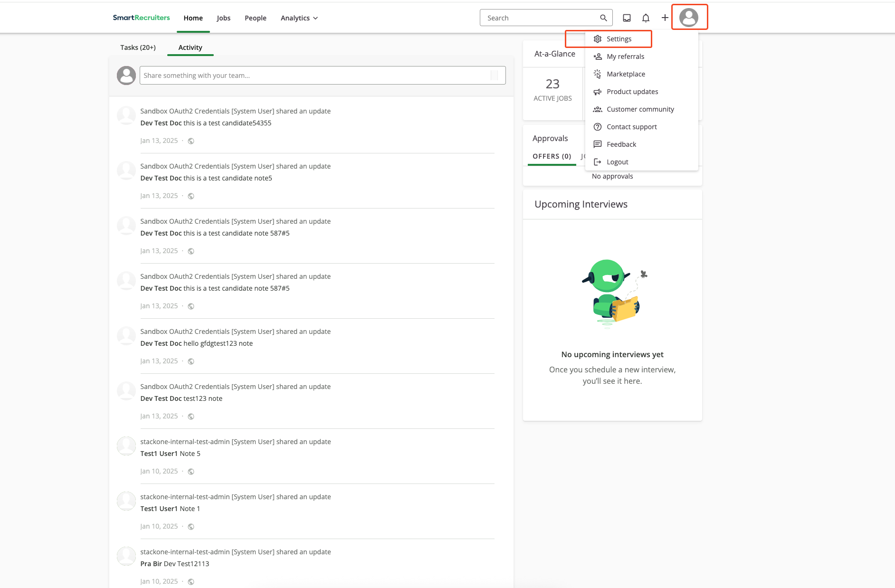The width and height of the screenshot is (895, 588).
Task: Go to the Home tab
Action: (x=193, y=18)
